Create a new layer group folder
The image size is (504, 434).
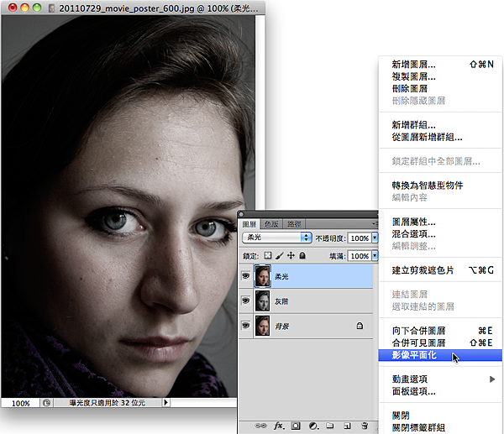click(330, 426)
